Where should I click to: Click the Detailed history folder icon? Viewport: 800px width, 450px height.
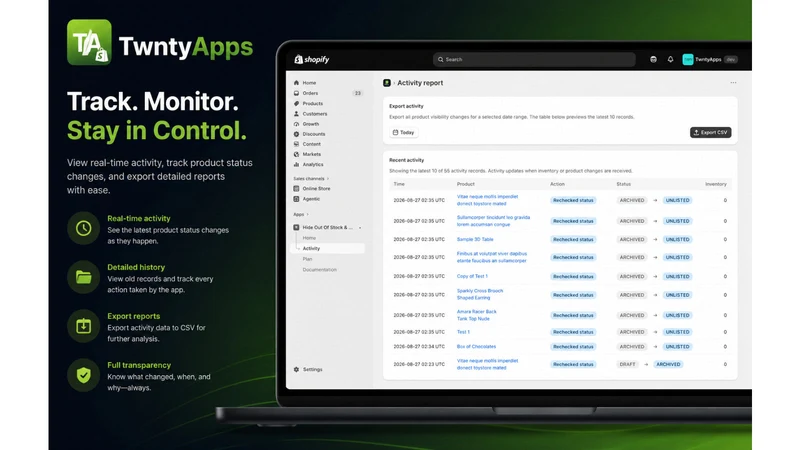pos(84,277)
